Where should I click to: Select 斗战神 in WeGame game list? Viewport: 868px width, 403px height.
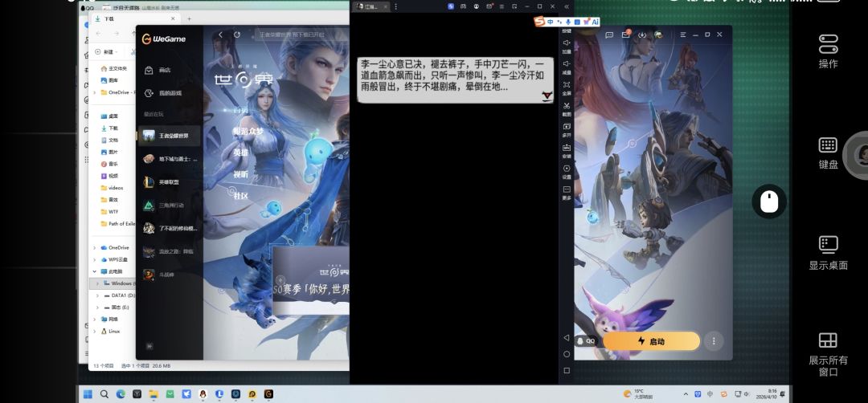pos(169,275)
